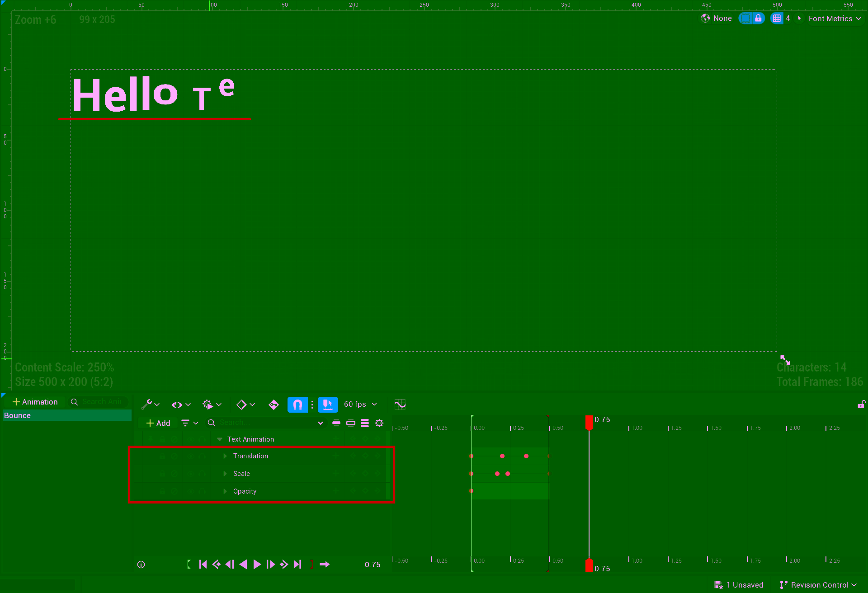Click the canvas resize handle arrow
The width and height of the screenshot is (868, 593).
click(785, 360)
